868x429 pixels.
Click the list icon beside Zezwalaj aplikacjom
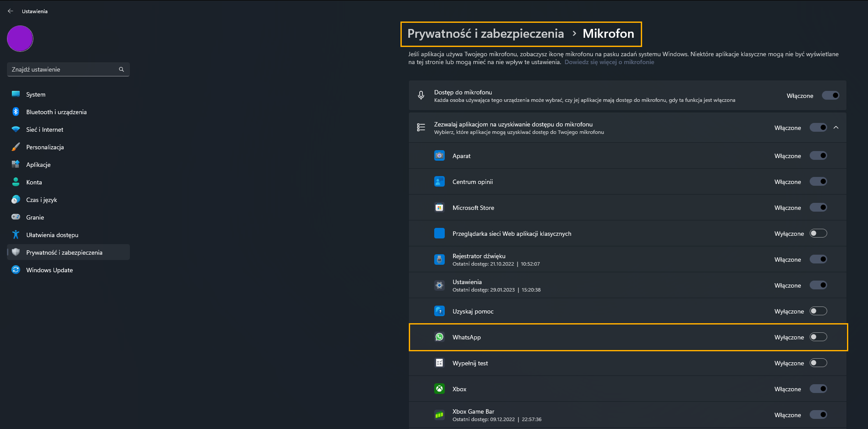point(421,127)
